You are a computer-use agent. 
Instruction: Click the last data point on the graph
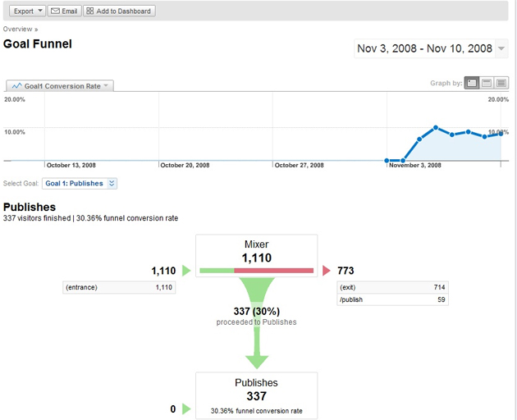pos(501,134)
